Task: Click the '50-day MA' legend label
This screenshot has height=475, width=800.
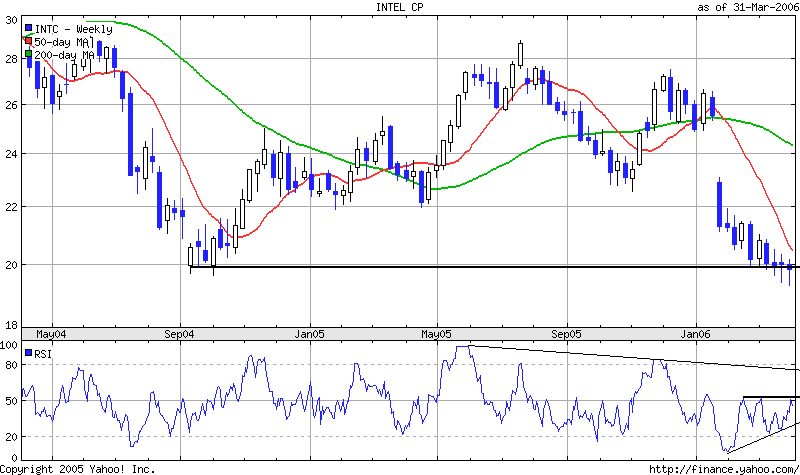Action: point(64,42)
